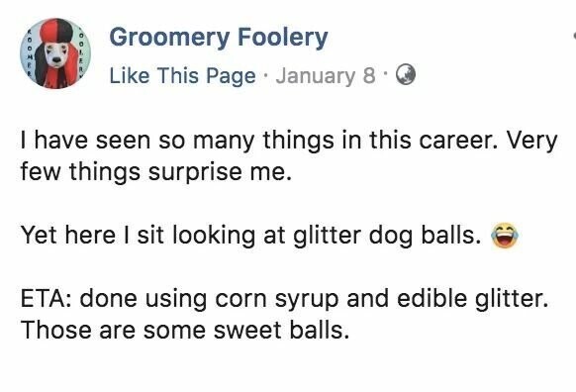This screenshot has width=576, height=392.
Task: Click the red and black poodle hair in avatar
Action: pyautogui.click(x=57, y=32)
